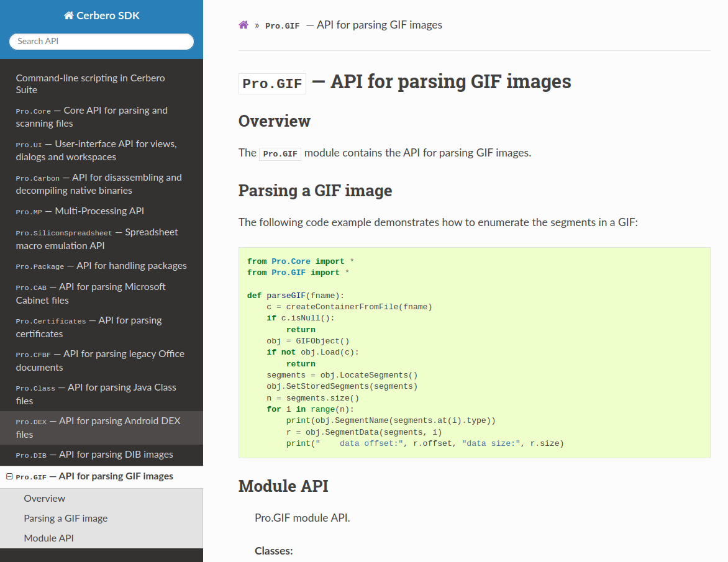This screenshot has height=562, width=728.
Task: Jump to Module API in sidebar
Action: pos(101,538)
